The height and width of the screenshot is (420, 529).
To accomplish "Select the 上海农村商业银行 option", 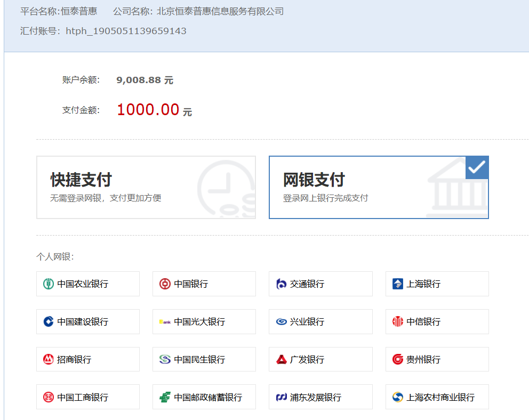I will point(437,397).
